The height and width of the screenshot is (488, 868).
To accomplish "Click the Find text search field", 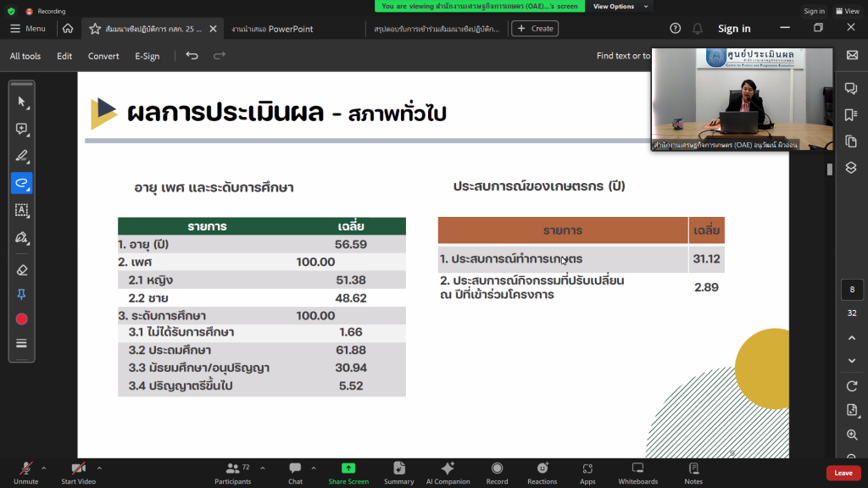I will tap(623, 56).
